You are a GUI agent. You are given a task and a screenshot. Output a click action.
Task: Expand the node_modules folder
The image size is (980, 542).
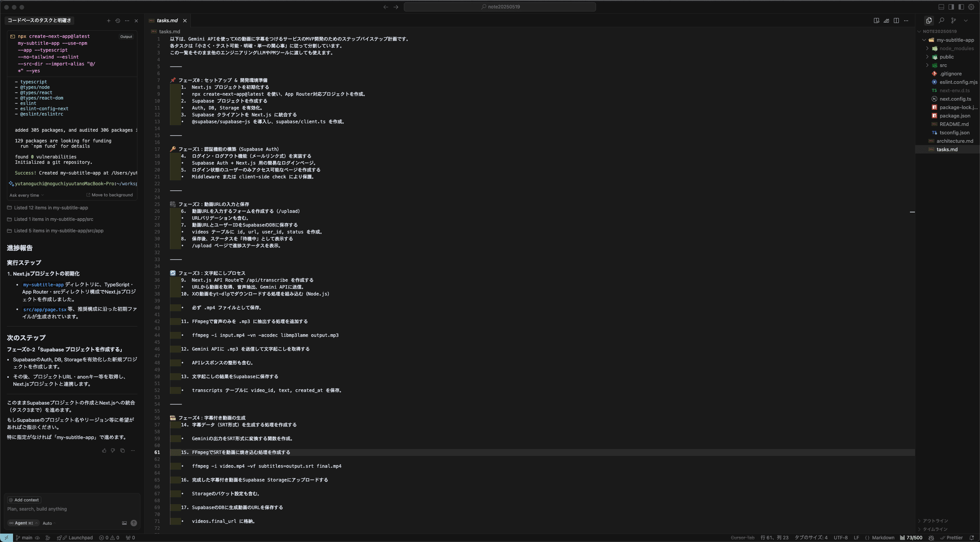(947, 48)
